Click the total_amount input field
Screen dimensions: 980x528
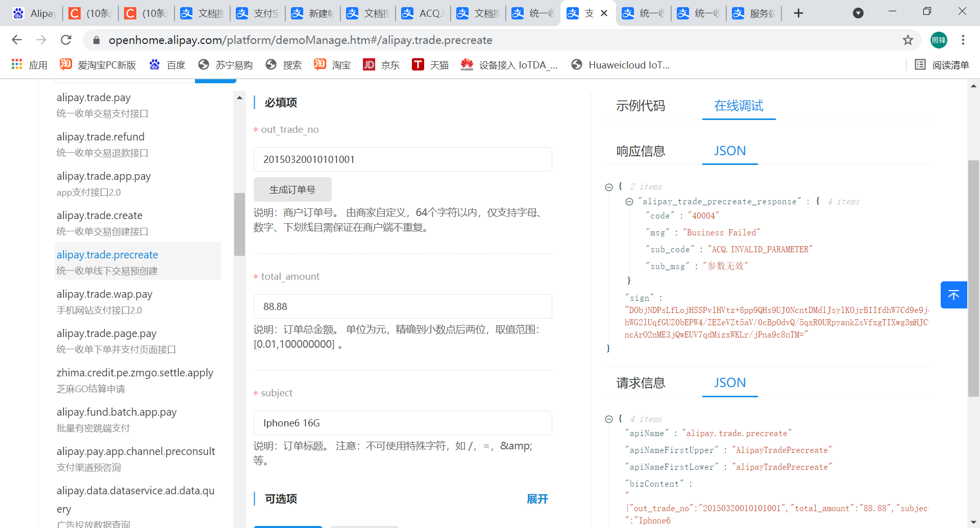pyautogui.click(x=403, y=306)
